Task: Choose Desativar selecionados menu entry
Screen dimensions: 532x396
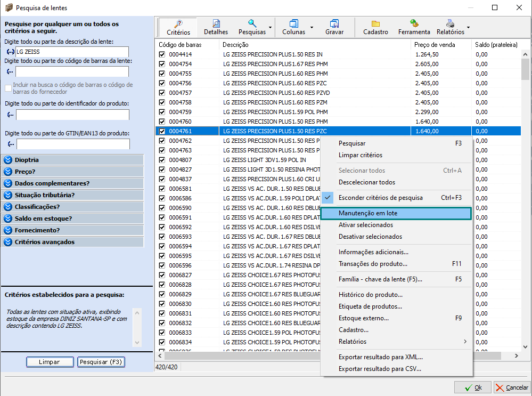Action: [x=396, y=237]
